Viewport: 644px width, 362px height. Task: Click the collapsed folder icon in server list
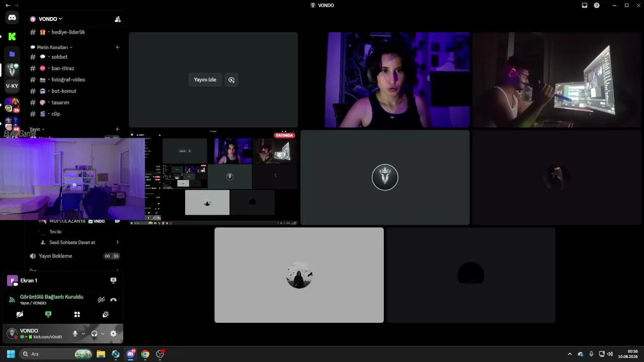pos(12,54)
